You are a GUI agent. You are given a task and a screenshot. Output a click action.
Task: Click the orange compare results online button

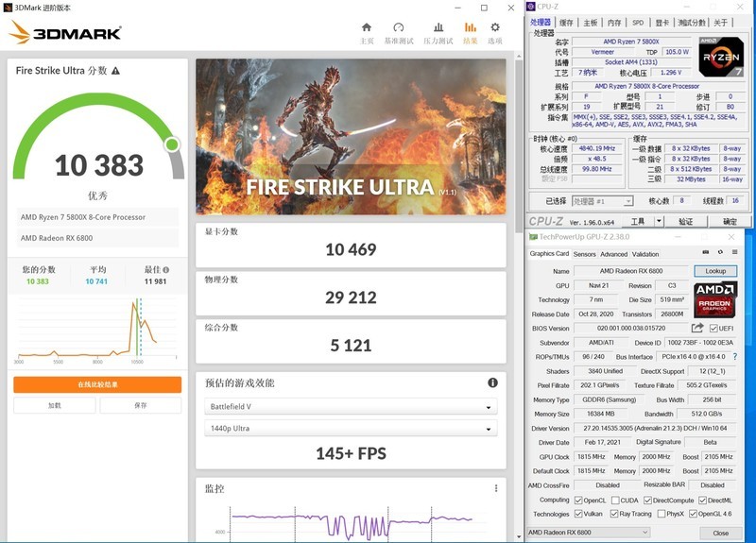coord(97,384)
